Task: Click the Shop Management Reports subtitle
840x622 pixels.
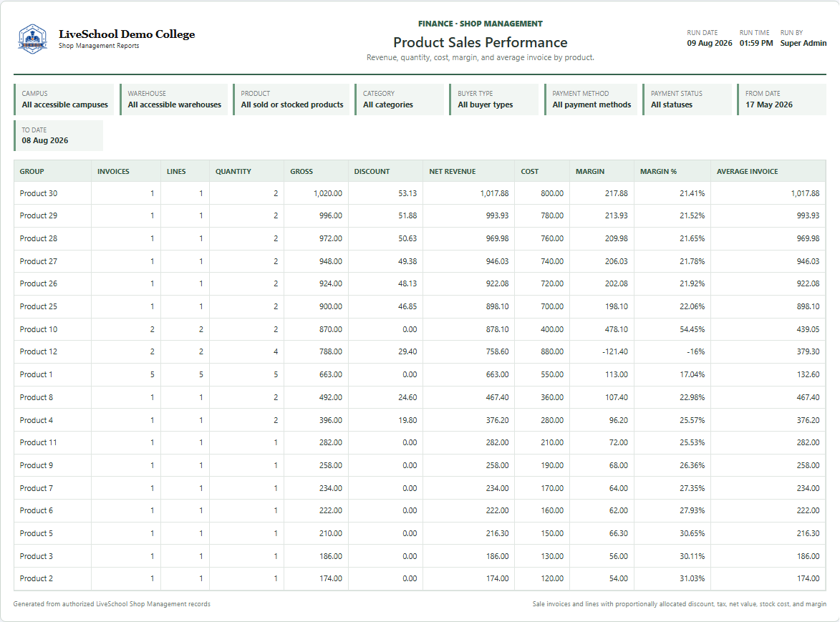Action: pos(99,46)
